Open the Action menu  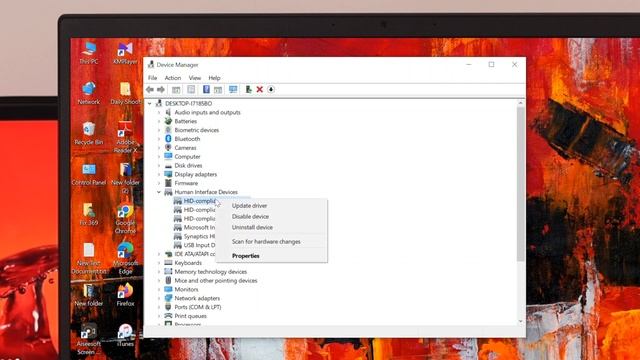(173, 78)
